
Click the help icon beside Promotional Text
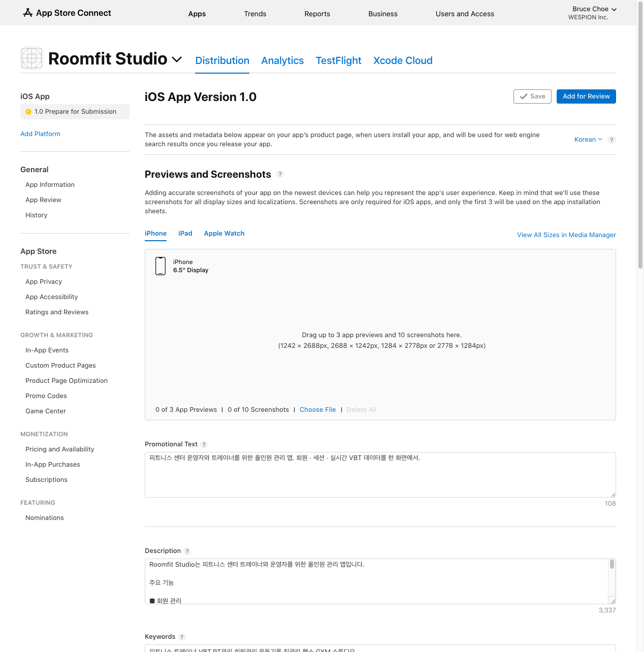204,445
